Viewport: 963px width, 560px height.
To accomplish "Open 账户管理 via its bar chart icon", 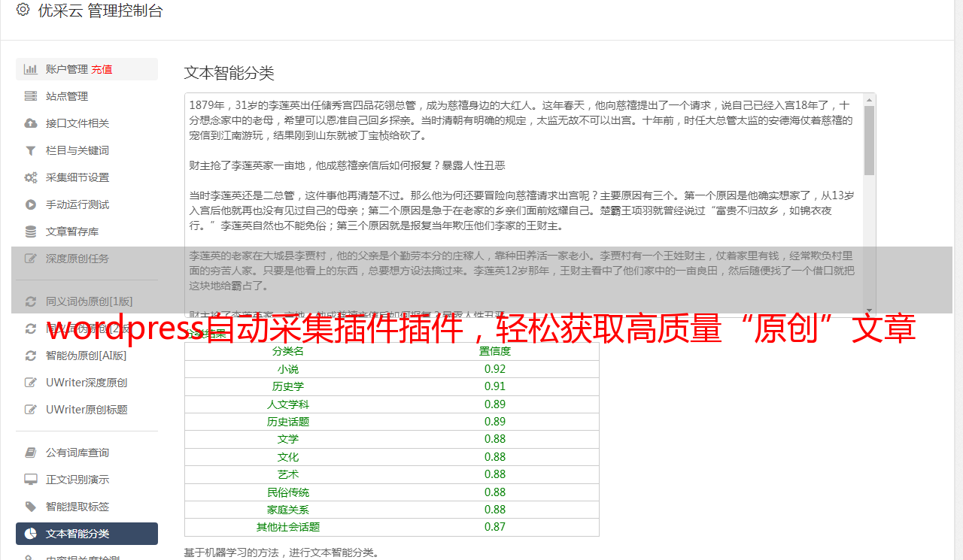I will click(31, 69).
